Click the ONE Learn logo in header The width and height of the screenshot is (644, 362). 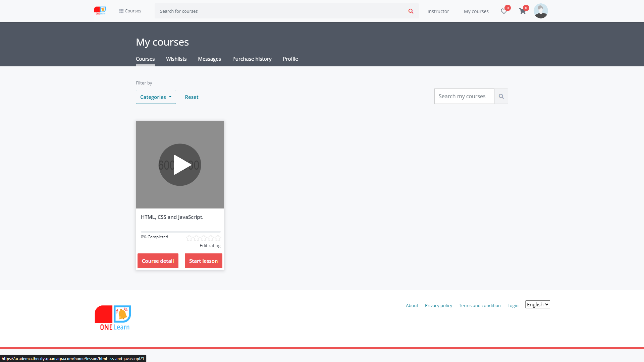coord(100,11)
